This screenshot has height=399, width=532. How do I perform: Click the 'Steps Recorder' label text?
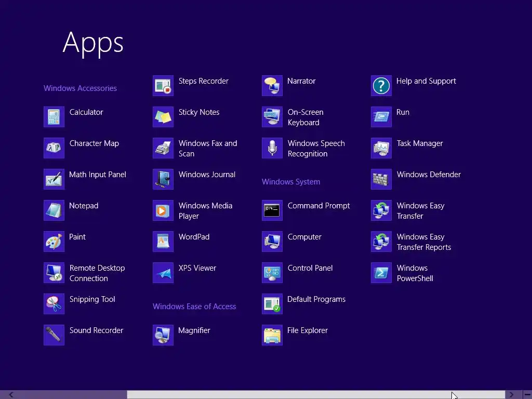click(204, 82)
